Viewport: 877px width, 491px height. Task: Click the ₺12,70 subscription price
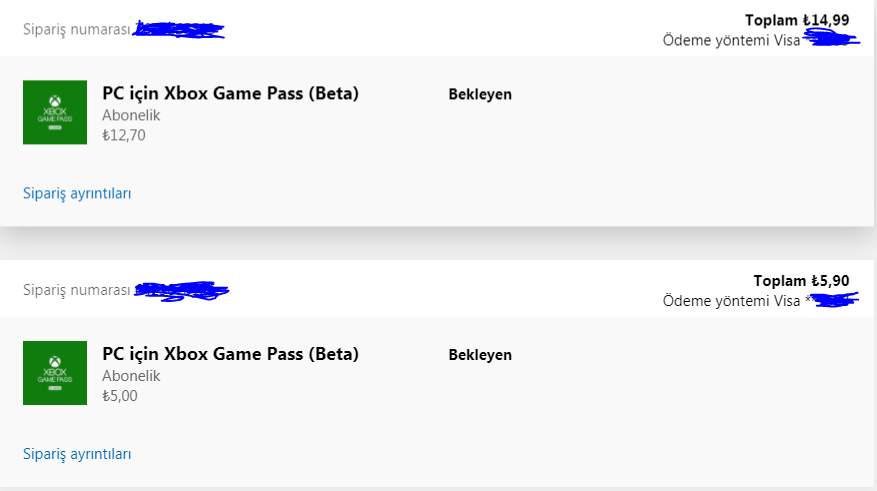(124, 135)
